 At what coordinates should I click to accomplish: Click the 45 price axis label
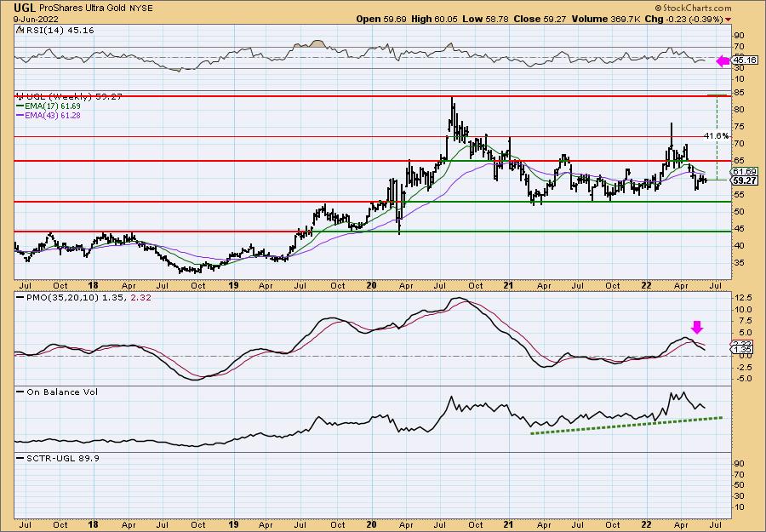click(x=739, y=229)
